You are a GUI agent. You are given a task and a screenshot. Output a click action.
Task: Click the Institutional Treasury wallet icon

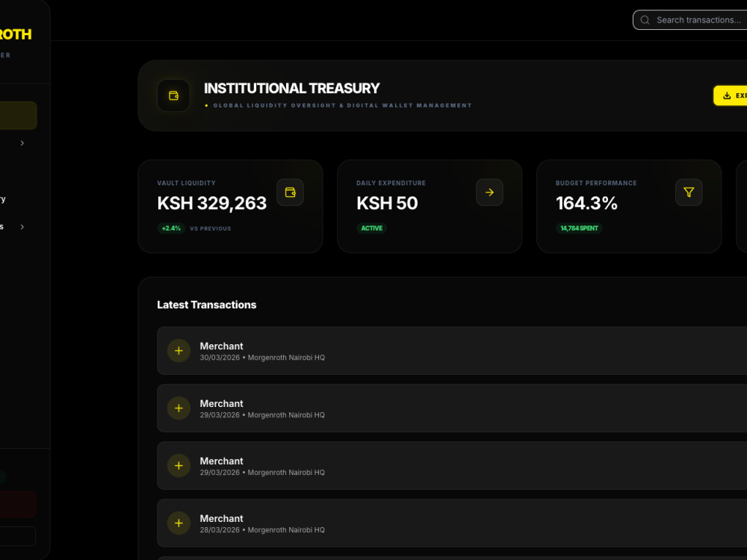[x=173, y=96]
